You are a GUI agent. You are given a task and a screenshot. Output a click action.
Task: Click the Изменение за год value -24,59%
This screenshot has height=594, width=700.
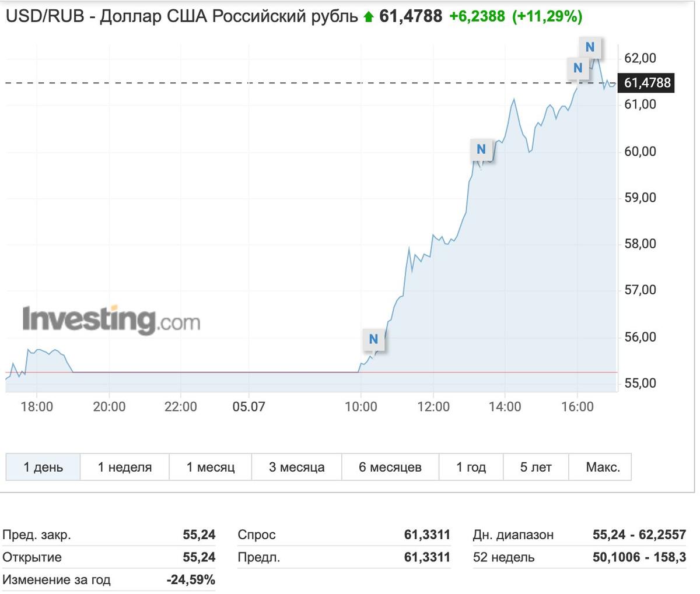pos(190,580)
